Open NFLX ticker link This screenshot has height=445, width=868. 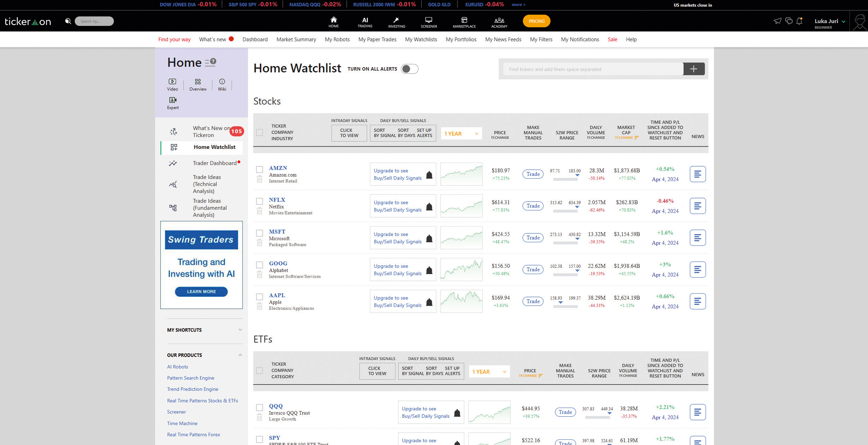pos(277,200)
